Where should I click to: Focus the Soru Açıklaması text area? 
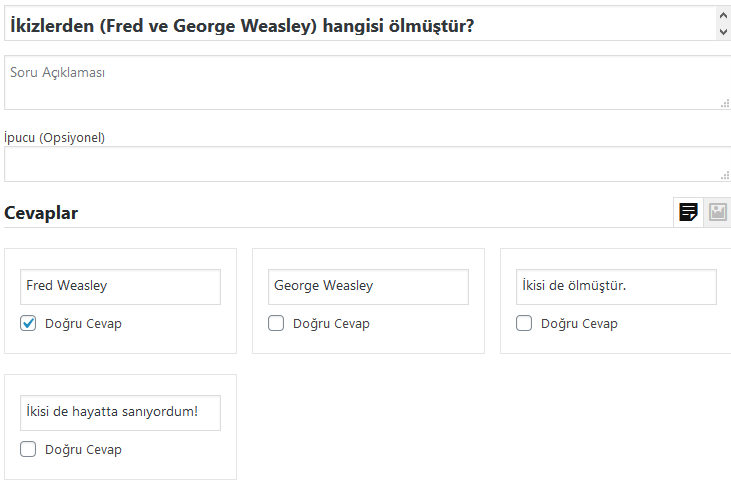pyautogui.click(x=367, y=83)
